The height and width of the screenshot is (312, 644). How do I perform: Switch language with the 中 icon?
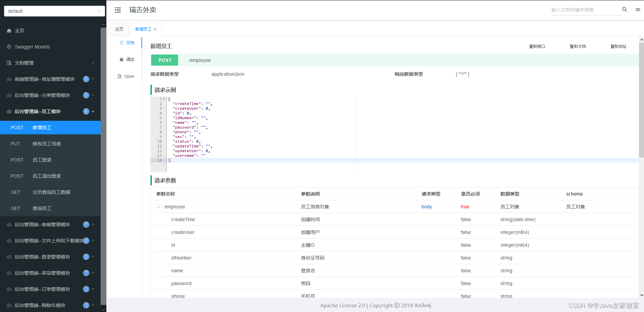(638, 10)
